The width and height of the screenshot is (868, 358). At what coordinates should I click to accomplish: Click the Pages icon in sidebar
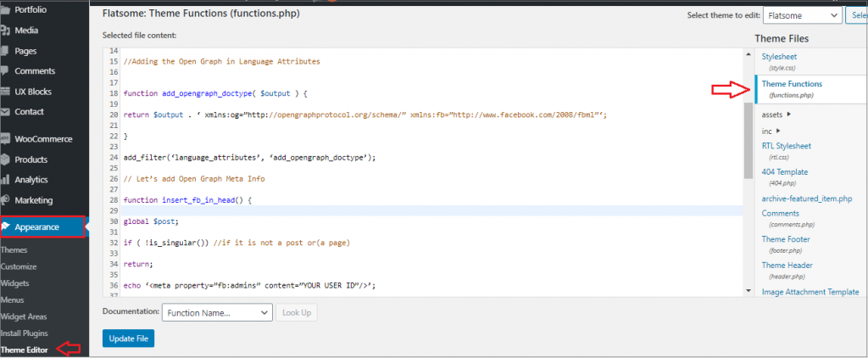click(x=4, y=51)
